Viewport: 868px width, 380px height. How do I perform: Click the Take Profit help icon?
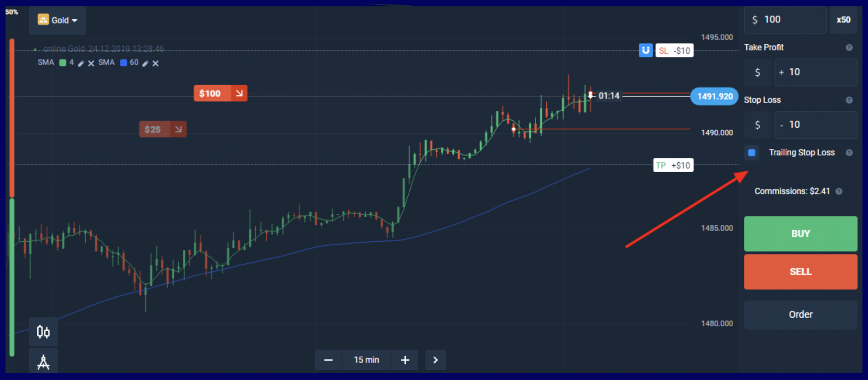[x=849, y=47]
